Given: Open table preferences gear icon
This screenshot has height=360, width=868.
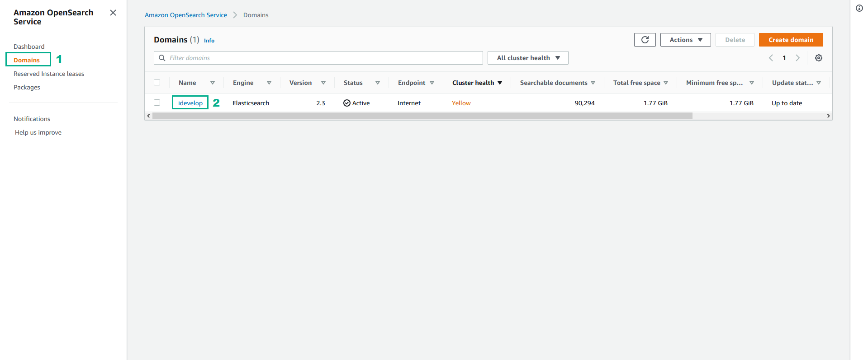Looking at the screenshot, I should [x=818, y=58].
